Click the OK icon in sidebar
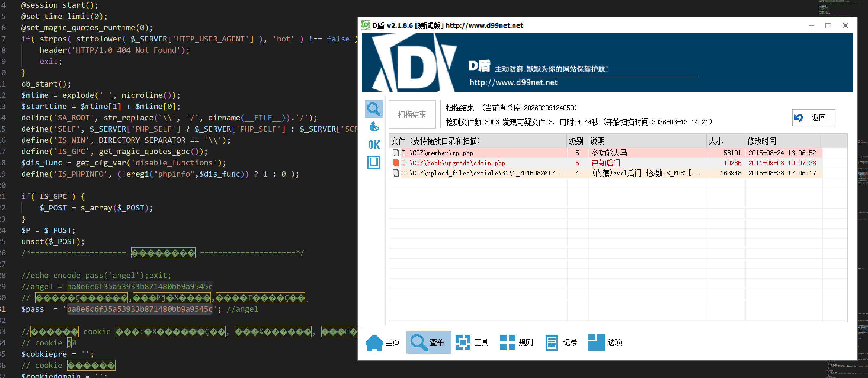The image size is (868, 378). [374, 145]
